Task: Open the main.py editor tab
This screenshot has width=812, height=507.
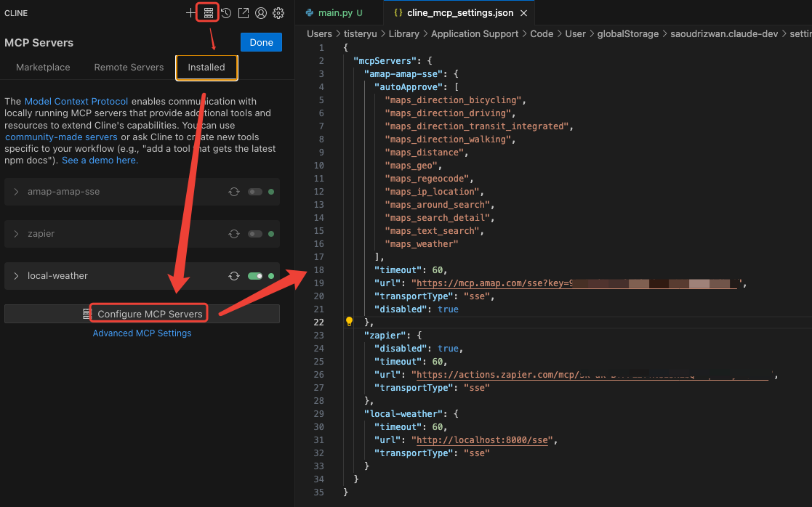Action: (339, 13)
